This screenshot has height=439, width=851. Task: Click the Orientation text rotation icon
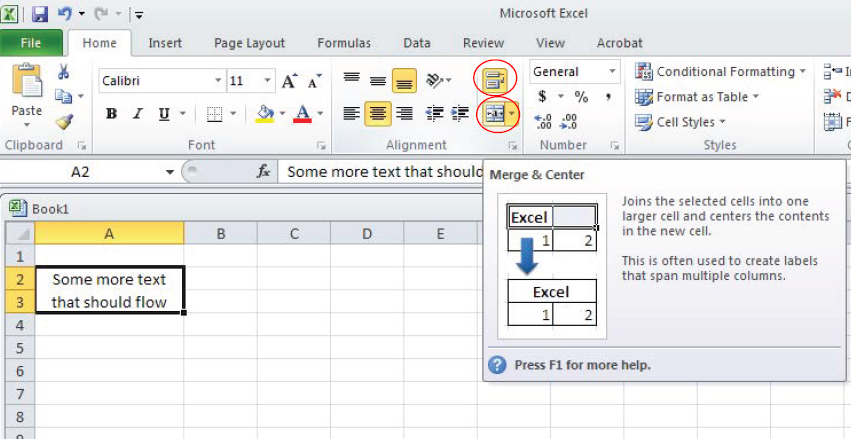pyautogui.click(x=435, y=81)
